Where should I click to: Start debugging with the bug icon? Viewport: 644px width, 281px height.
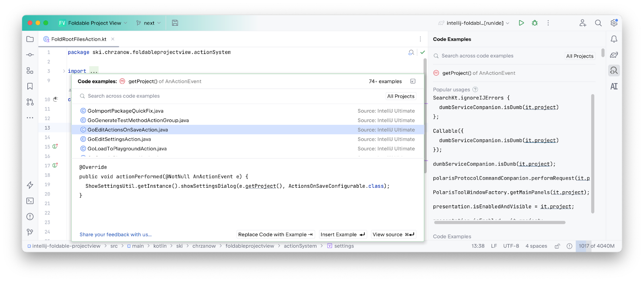point(535,23)
